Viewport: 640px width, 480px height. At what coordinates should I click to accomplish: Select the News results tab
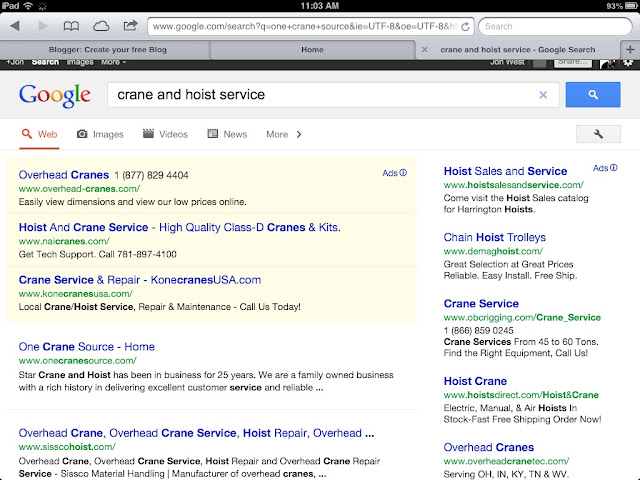point(227,134)
